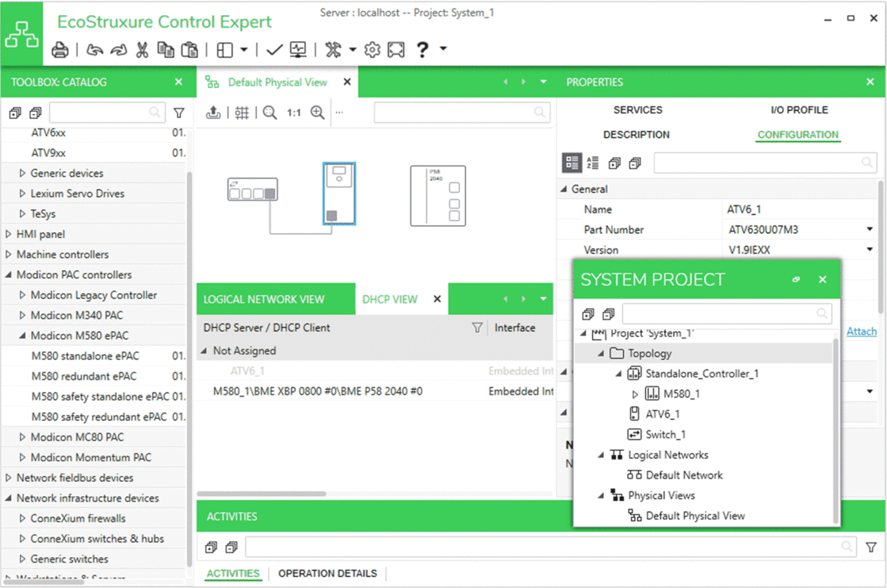This screenshot has height=588, width=887.
Task: Select the Configuration tab
Action: click(798, 135)
